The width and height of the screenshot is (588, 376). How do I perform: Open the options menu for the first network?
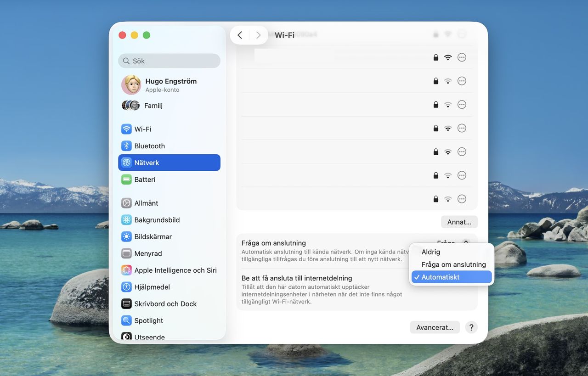click(462, 57)
